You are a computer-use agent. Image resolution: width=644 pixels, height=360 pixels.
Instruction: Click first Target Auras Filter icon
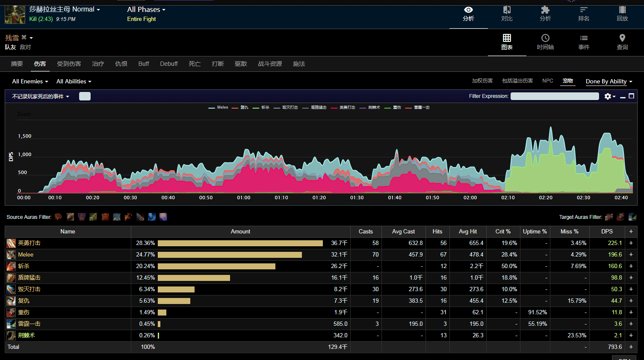pos(609,217)
